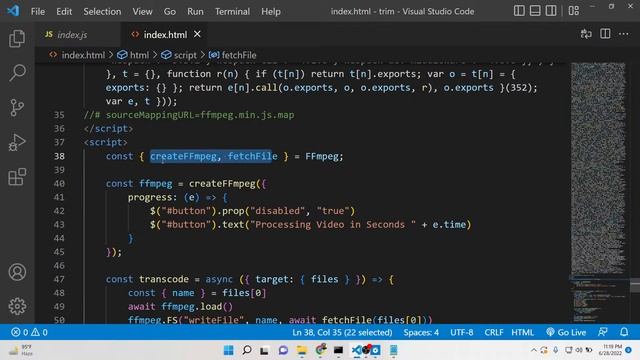This screenshot has height=360, width=640.
Task: Open Task View on the taskbar
Action: tap(264, 350)
